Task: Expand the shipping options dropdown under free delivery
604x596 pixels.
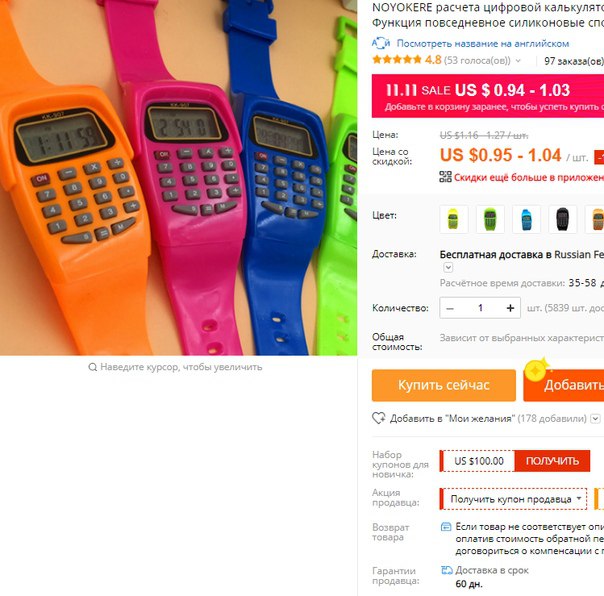Action: 448,267
